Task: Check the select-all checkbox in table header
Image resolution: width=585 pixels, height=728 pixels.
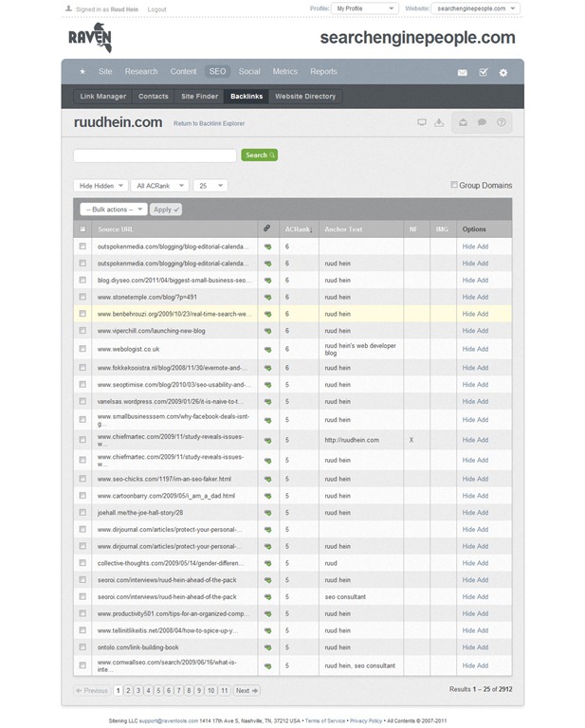Action: point(82,228)
